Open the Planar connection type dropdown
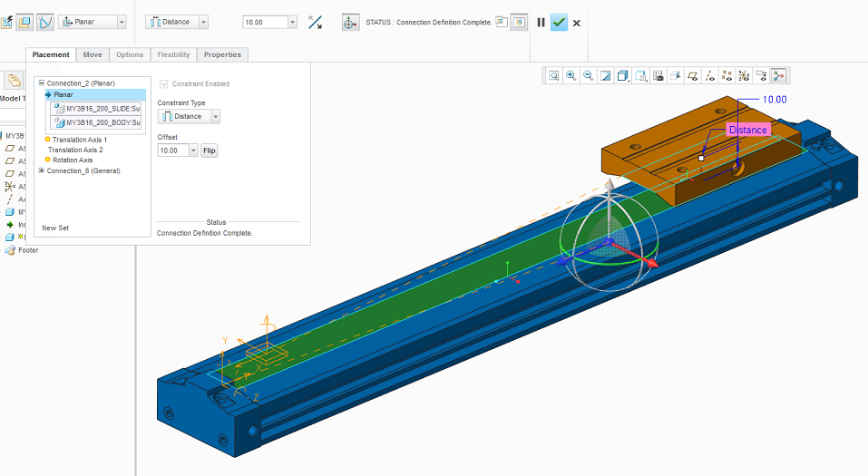Viewport: 868px width, 476px height. [x=122, y=22]
